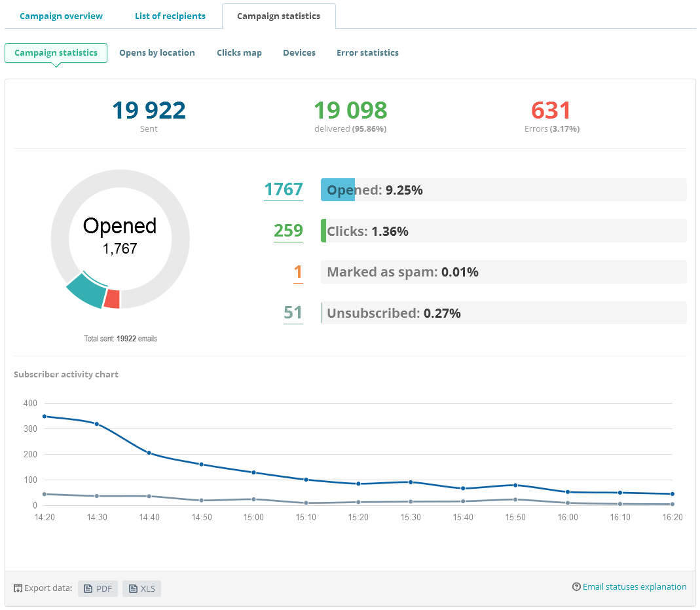Screen dimensions: 700x610
Task: Open the Error statistics section
Action: click(367, 52)
